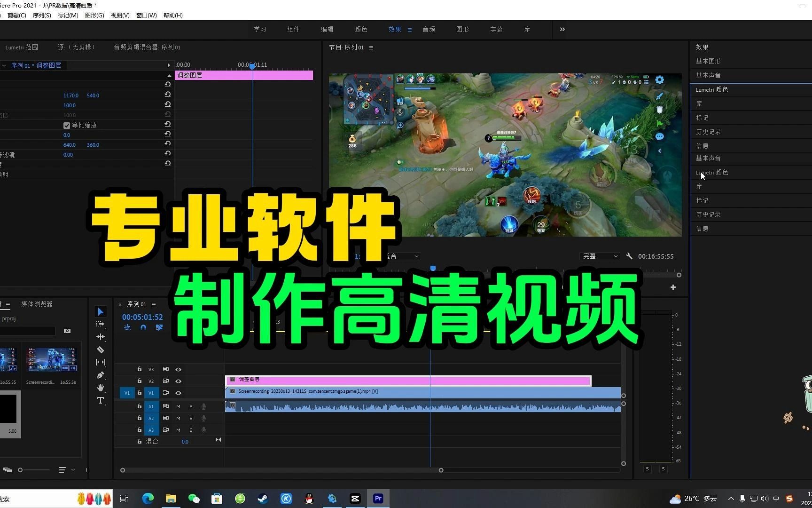Open the 历史记录 panel in top group

pos(708,132)
